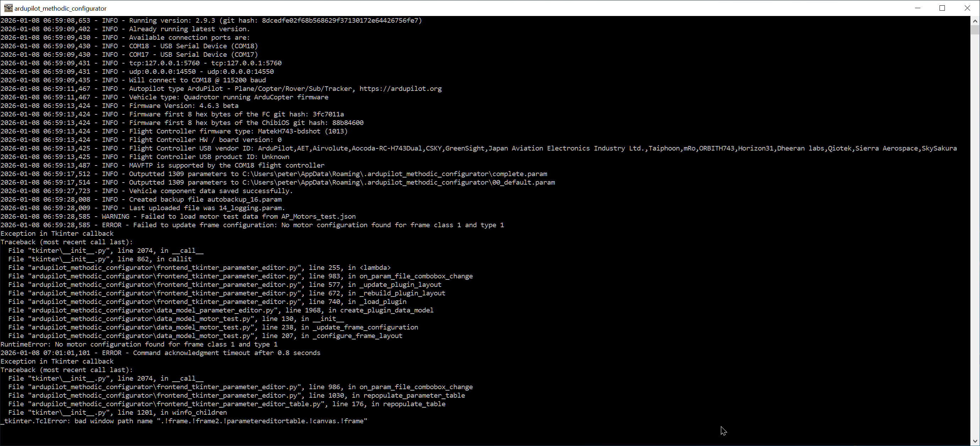
Task: Click the https://ardupilot.org URL in the log
Action: pos(400,89)
